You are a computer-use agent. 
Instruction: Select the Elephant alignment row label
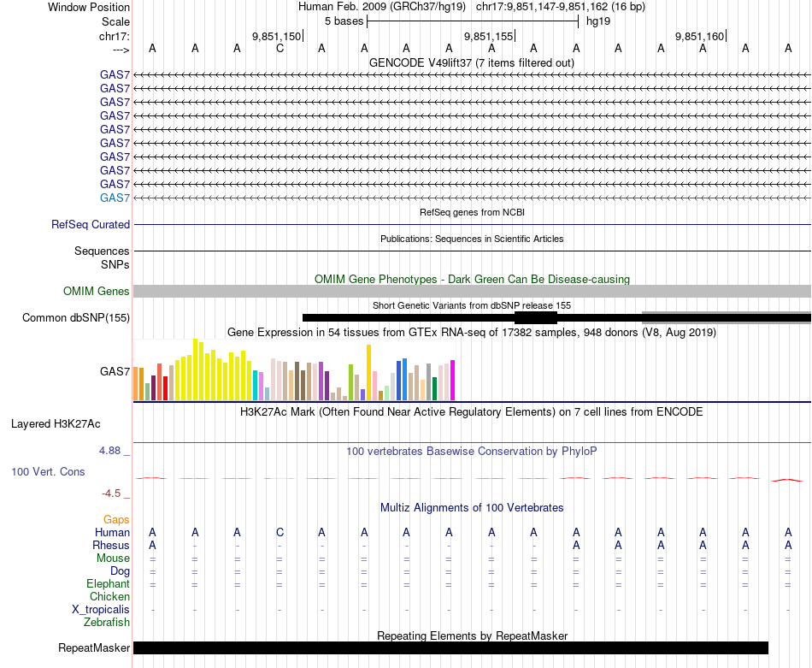108,583
